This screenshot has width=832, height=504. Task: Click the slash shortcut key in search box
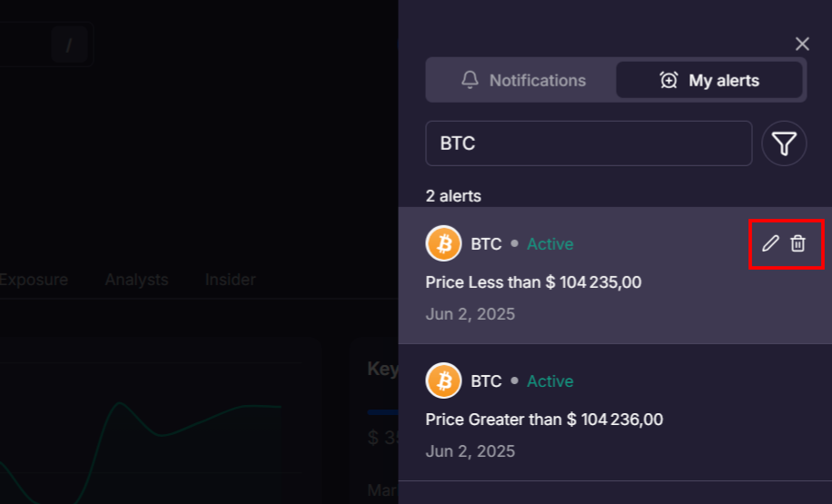point(69,44)
